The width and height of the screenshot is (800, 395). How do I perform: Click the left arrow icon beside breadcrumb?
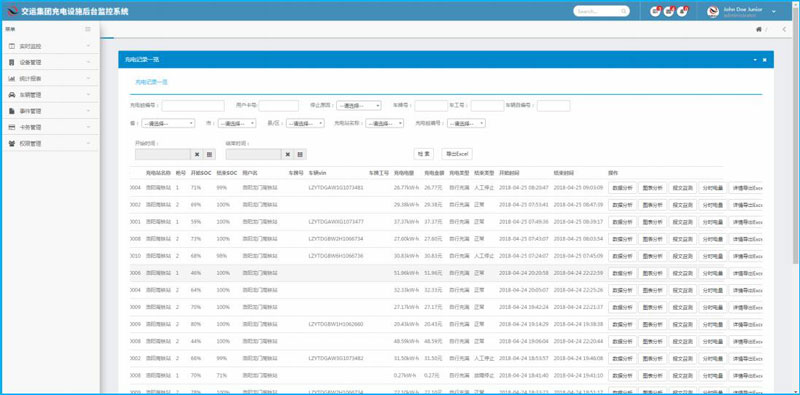pos(784,30)
